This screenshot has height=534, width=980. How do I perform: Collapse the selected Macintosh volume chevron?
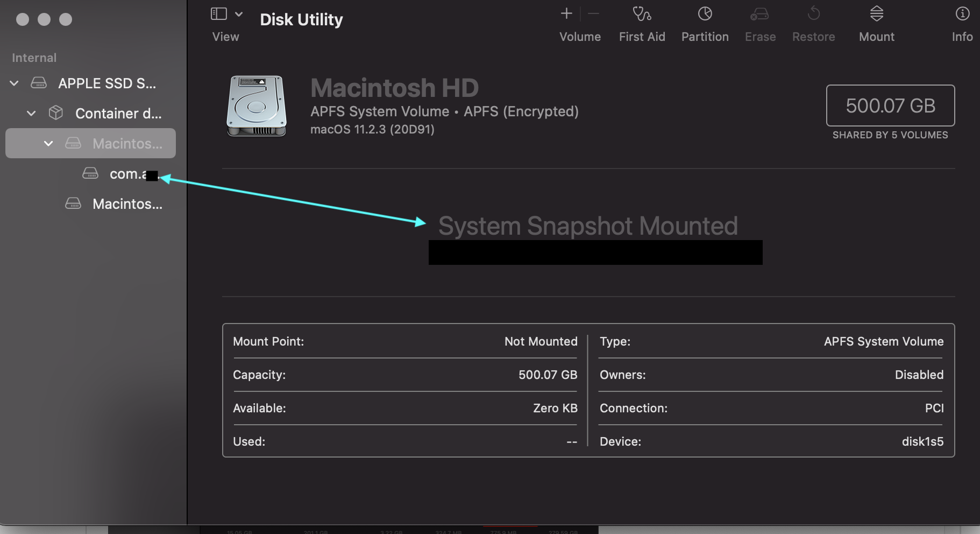click(x=48, y=144)
